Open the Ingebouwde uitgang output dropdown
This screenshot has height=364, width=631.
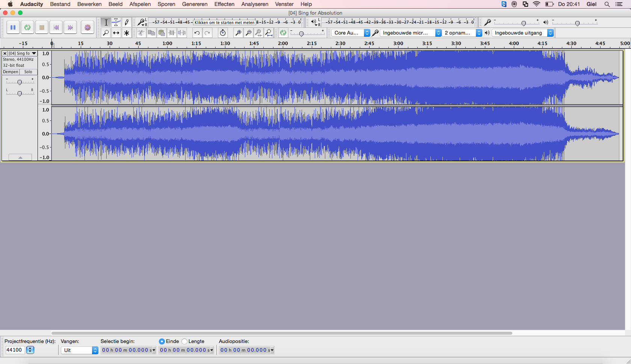[x=522, y=33]
